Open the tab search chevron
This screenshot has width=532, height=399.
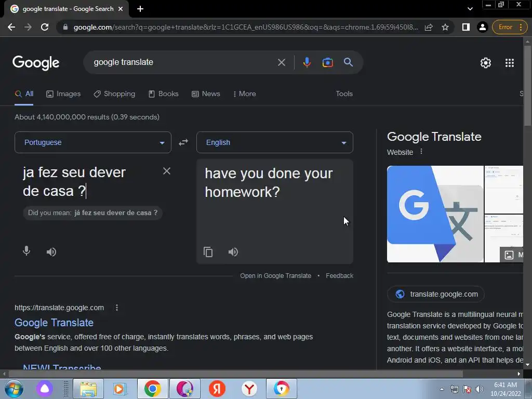(x=470, y=9)
